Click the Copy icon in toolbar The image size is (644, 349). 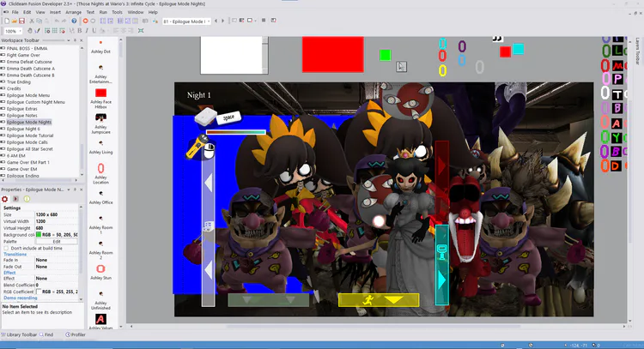(39, 21)
